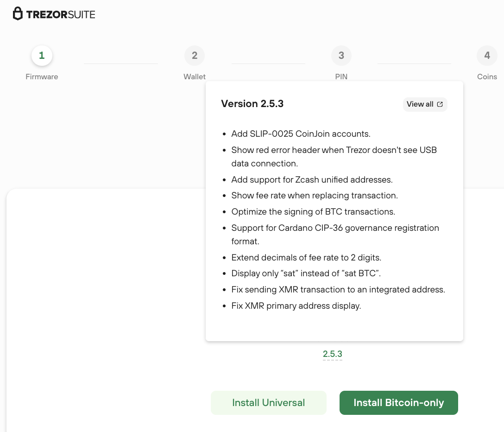Click the Firmware step label

point(42,76)
